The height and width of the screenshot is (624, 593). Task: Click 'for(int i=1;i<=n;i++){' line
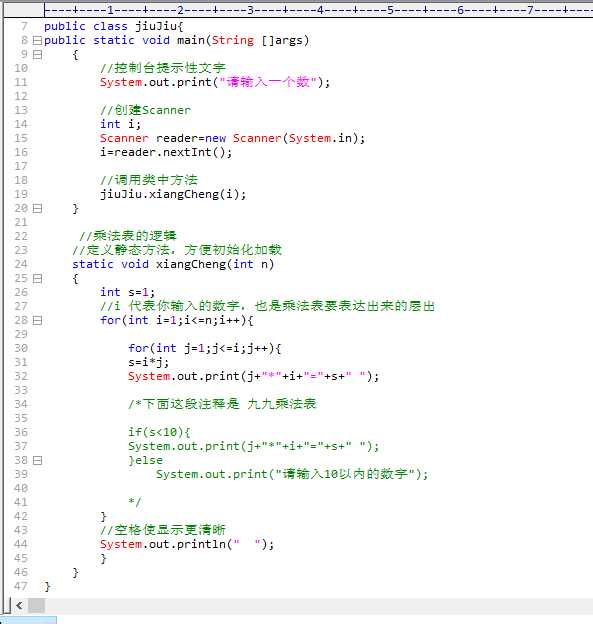[x=177, y=320]
